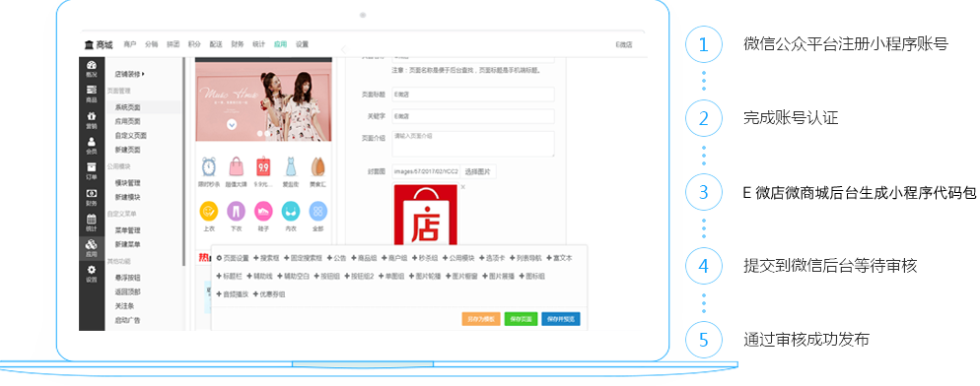Open the 分销 top menu item
980x386 pixels.
pyautogui.click(x=151, y=44)
